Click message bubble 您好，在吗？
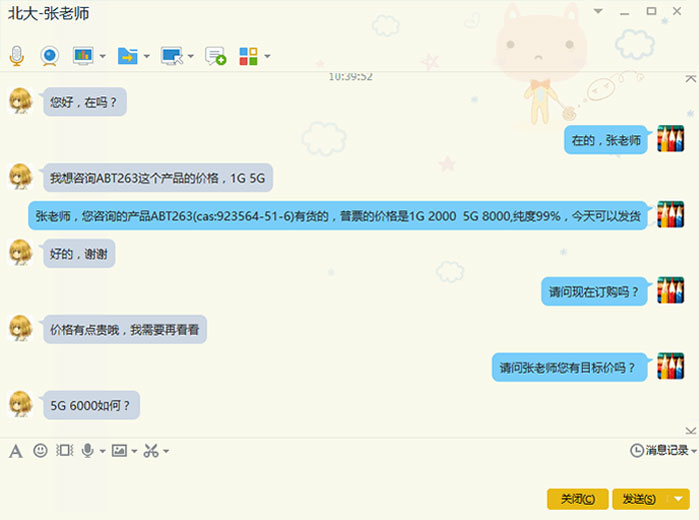 point(85,102)
